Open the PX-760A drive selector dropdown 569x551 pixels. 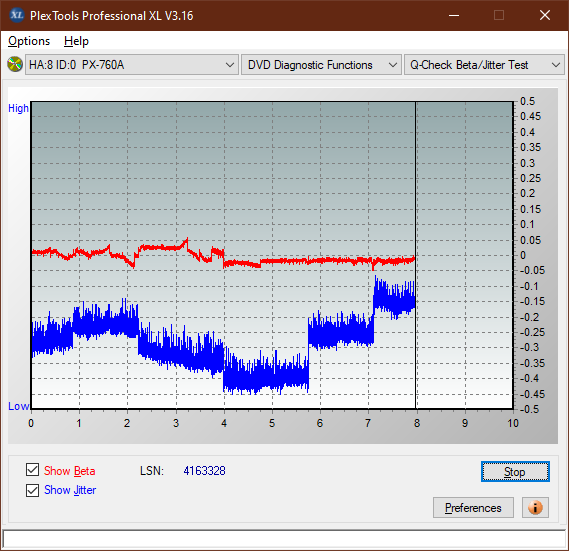coord(132,65)
